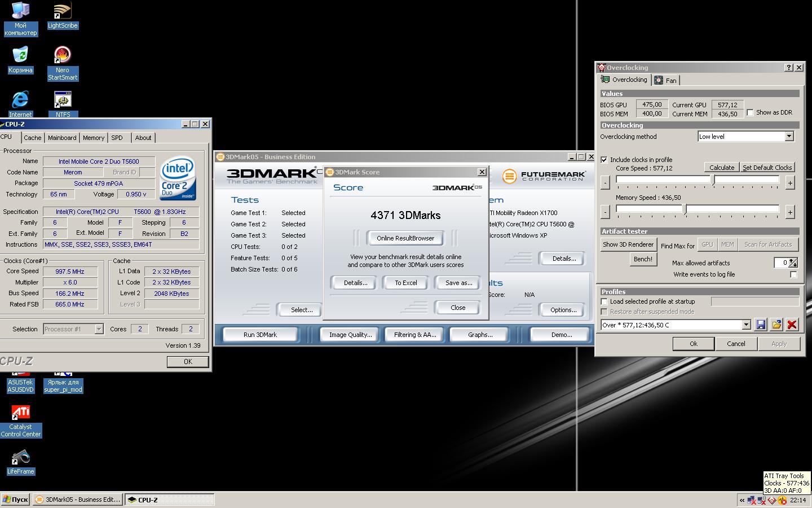Click the Futuremark Corporation logo
812x508 pixels.
544,176
